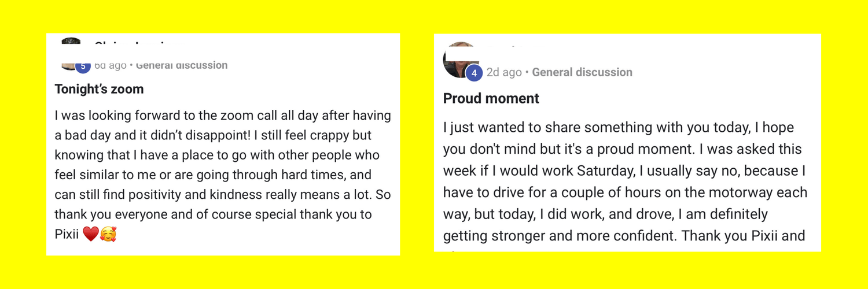Click the cropped avatar at top of left card

[71, 40]
